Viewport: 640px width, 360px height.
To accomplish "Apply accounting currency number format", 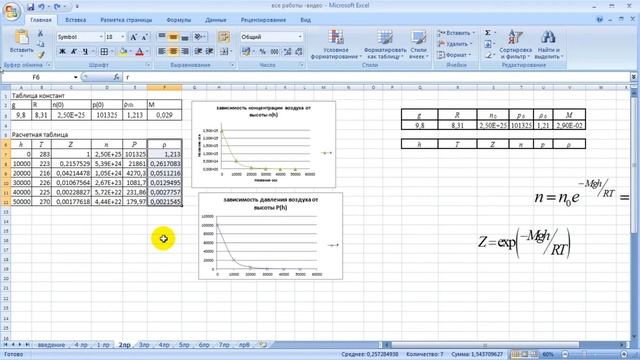I will click(x=246, y=51).
